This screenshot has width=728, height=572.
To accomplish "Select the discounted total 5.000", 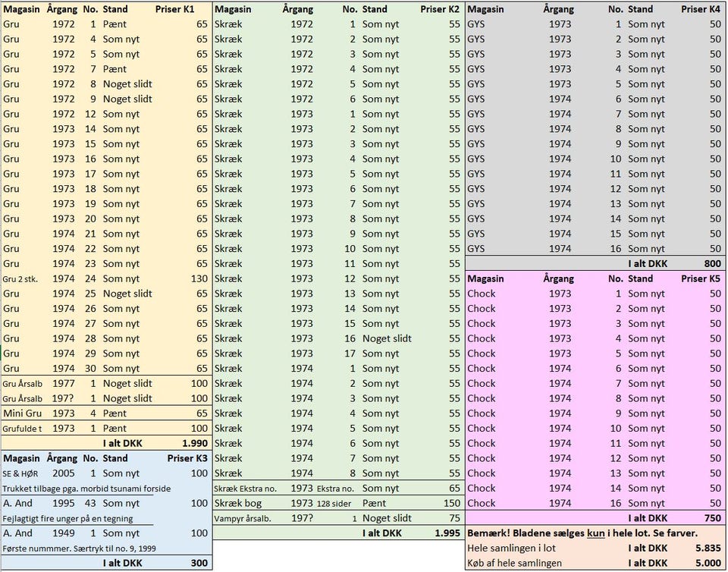I will (708, 563).
